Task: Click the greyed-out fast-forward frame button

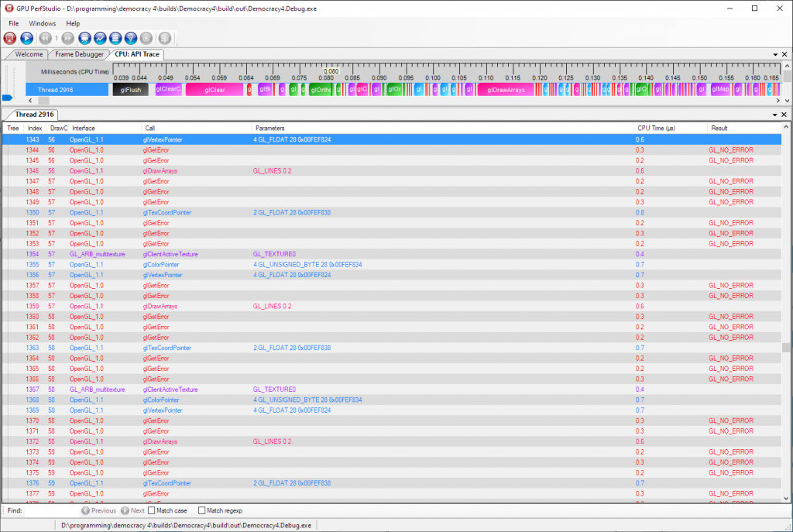Action: (68, 38)
